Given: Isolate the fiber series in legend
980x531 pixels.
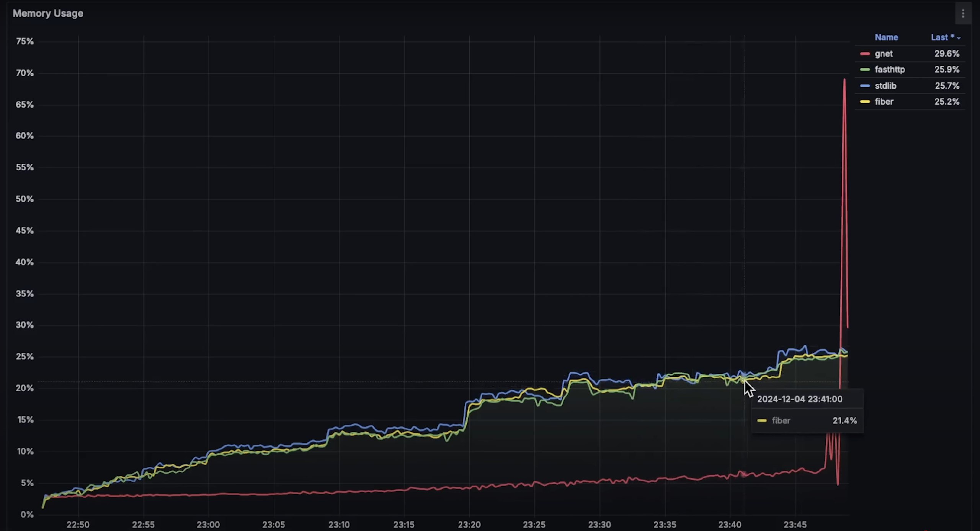Looking at the screenshot, I should click(x=884, y=102).
